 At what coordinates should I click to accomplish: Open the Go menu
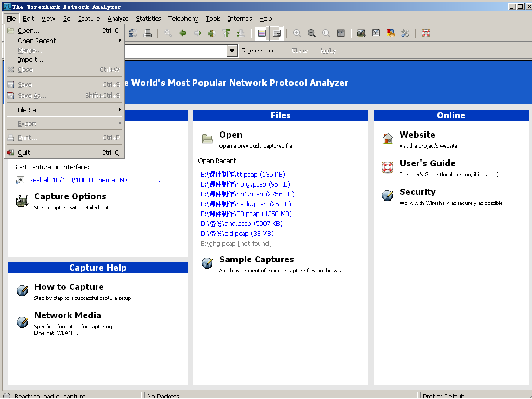(x=66, y=19)
